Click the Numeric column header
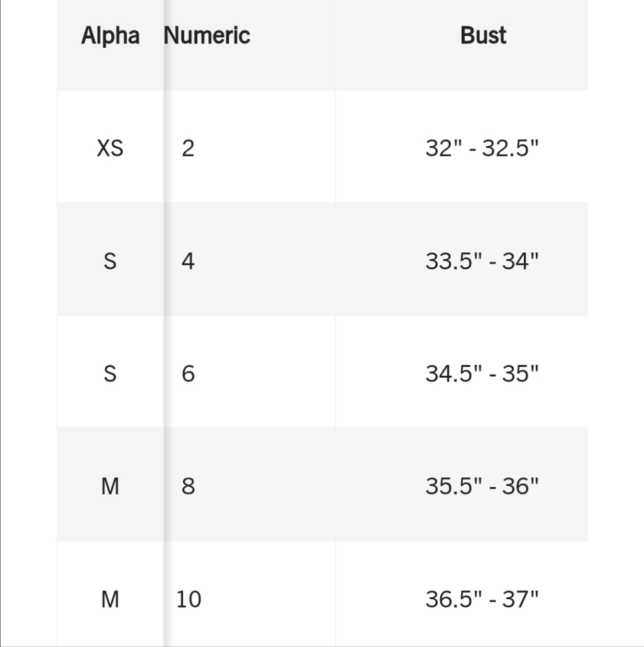644x647 pixels. click(x=207, y=36)
